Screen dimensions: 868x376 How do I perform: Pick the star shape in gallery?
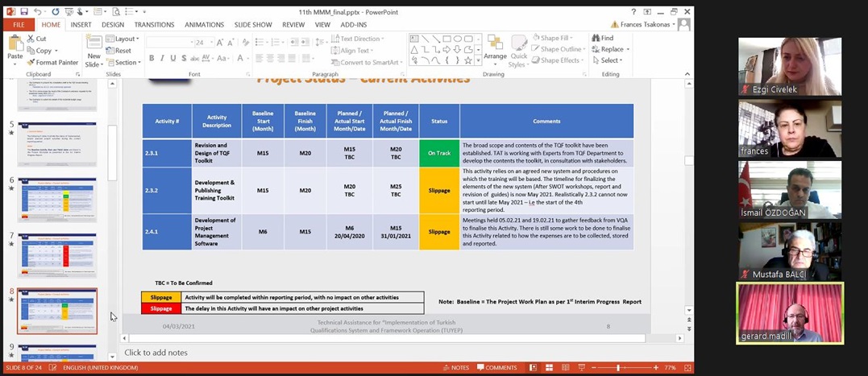pos(468,60)
